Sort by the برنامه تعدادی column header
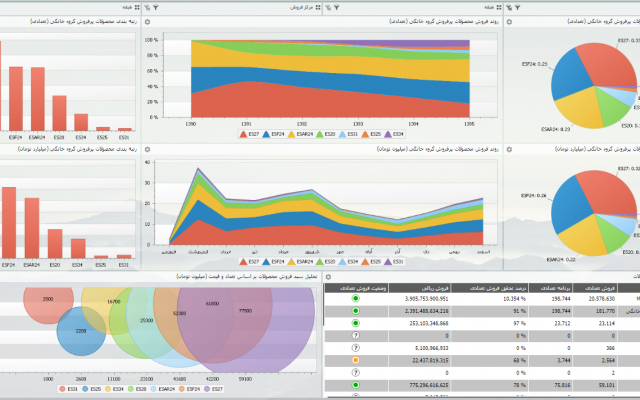This screenshot has height=400, width=640. point(550,288)
